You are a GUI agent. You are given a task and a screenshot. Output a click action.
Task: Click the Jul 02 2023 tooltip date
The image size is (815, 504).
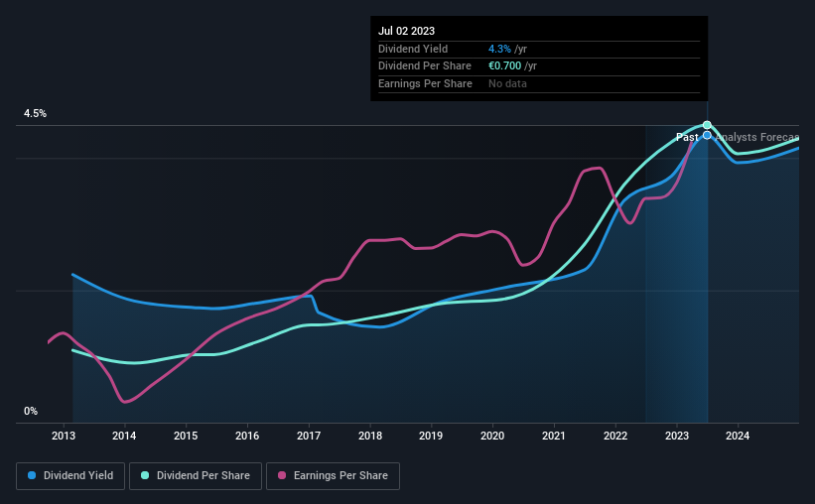tap(406, 31)
